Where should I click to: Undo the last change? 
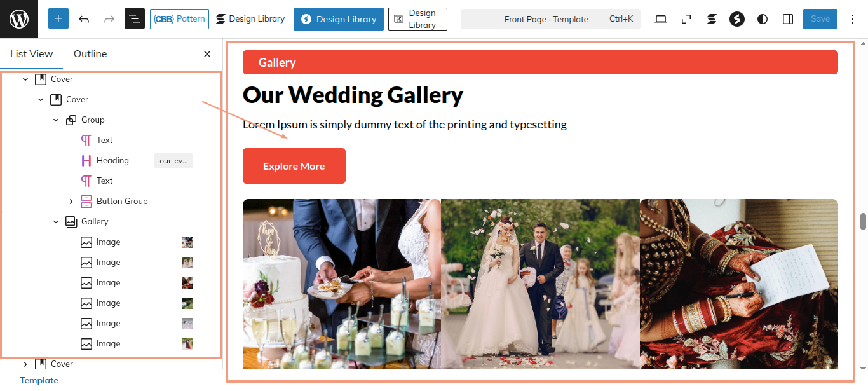coord(84,19)
